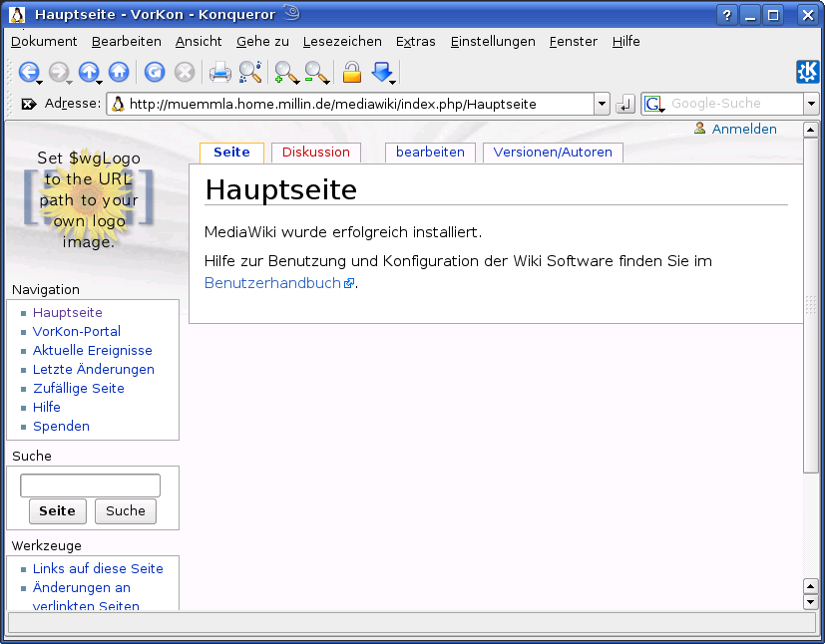Print the page with the printer icon
The height and width of the screenshot is (644, 825).
[219, 72]
